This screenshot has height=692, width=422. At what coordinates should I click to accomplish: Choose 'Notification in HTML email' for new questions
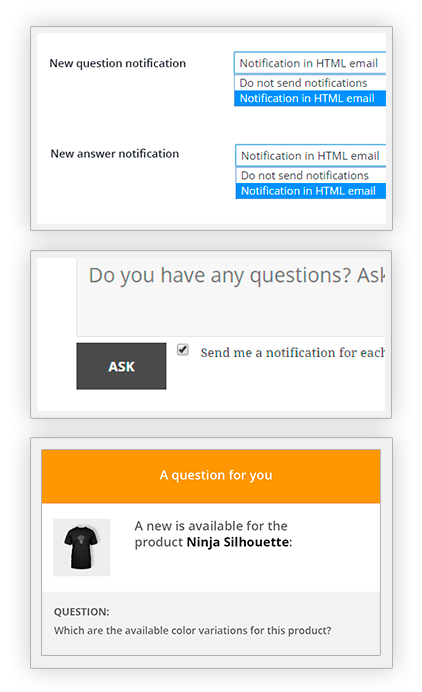coord(309,98)
